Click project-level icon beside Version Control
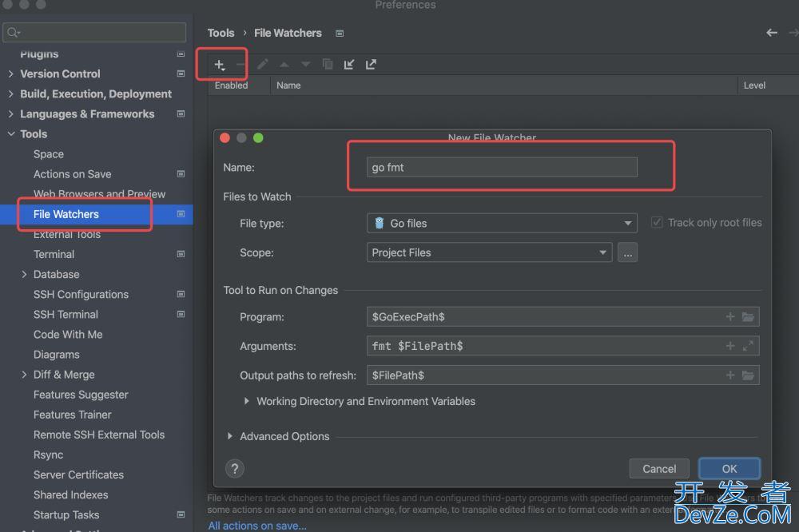The height and width of the screenshot is (532, 799). [x=181, y=73]
